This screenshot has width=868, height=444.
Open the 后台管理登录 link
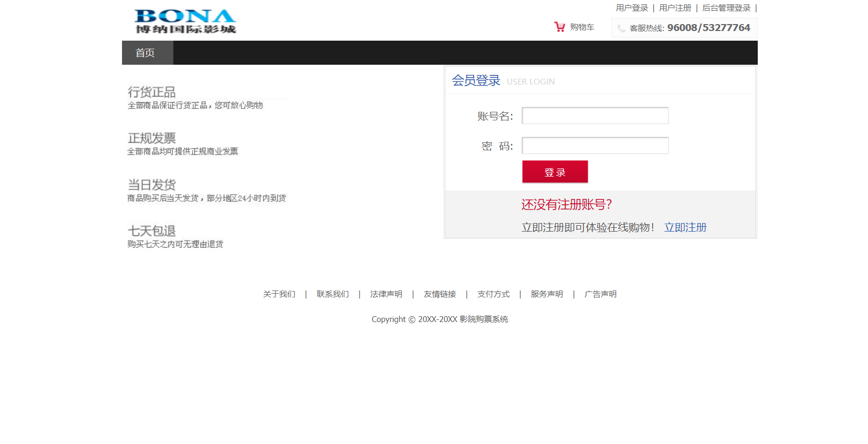(x=726, y=8)
